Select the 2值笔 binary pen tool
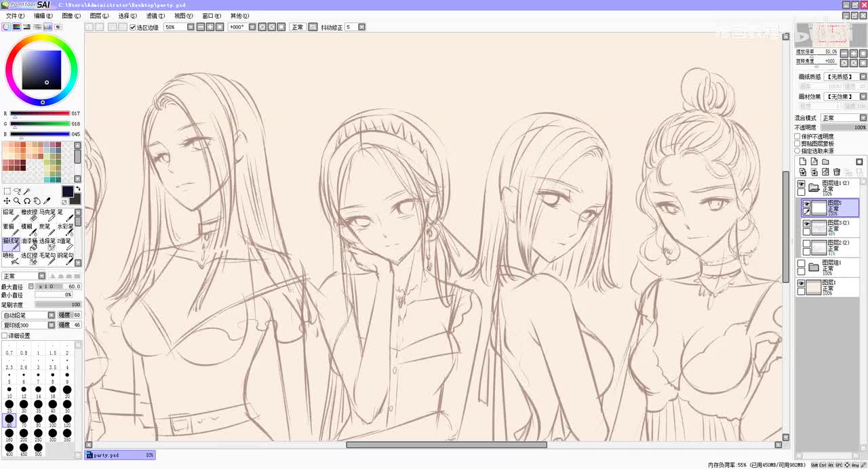Image resolution: width=868 pixels, height=469 pixels. 65,245
